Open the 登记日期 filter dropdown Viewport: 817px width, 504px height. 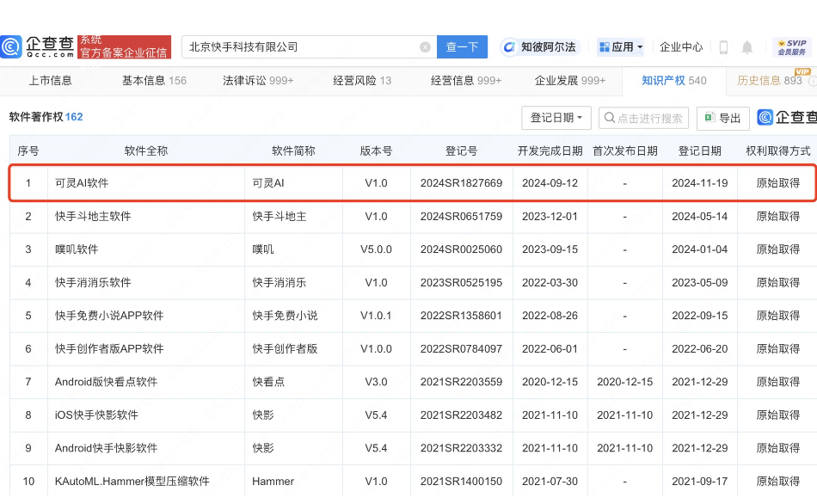556,118
